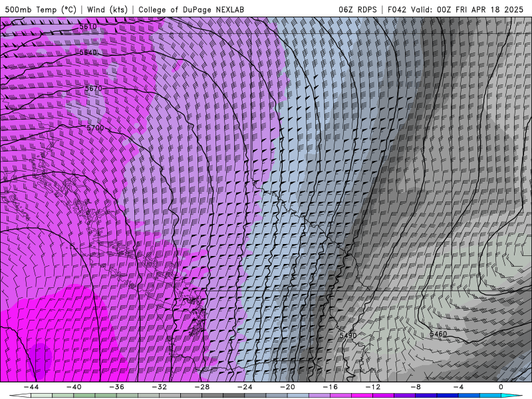
Task: Select the 5640 height contour label
Action: point(88,53)
